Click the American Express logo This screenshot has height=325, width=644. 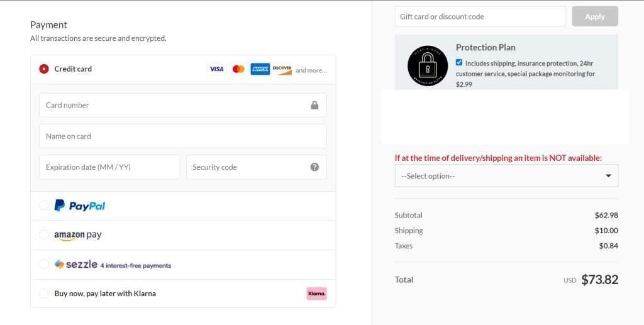[x=260, y=69]
